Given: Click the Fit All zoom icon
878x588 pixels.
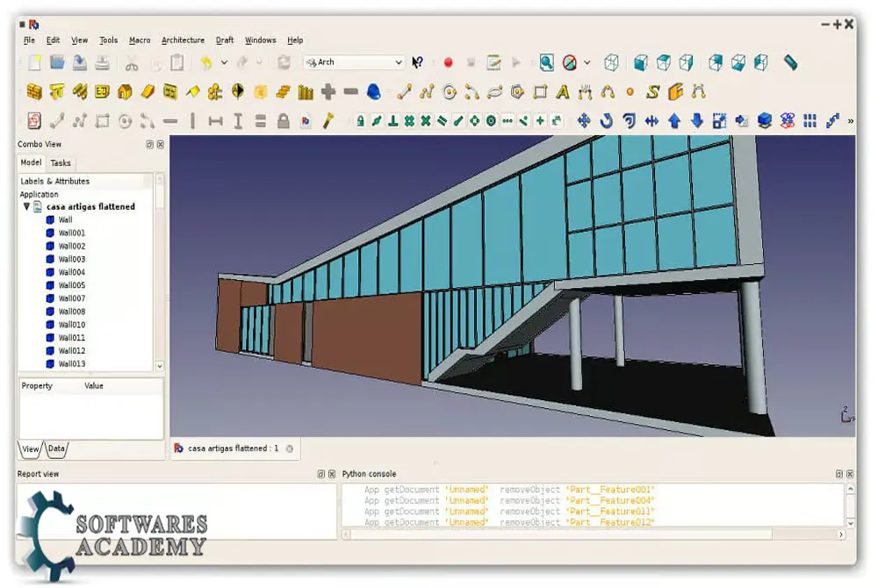Looking at the screenshot, I should point(546,62).
